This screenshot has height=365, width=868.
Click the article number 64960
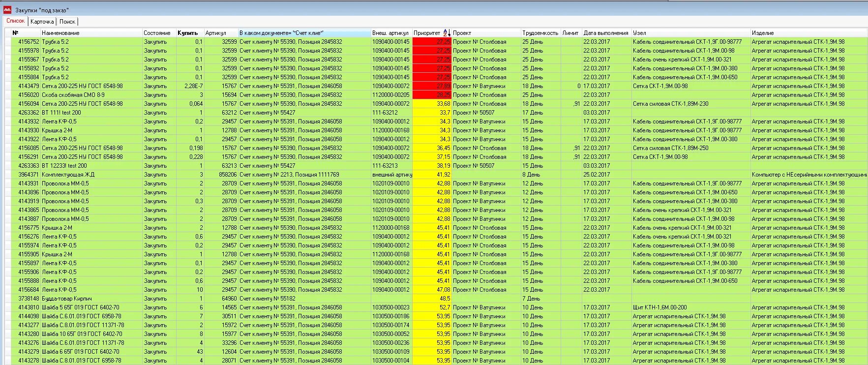click(229, 299)
